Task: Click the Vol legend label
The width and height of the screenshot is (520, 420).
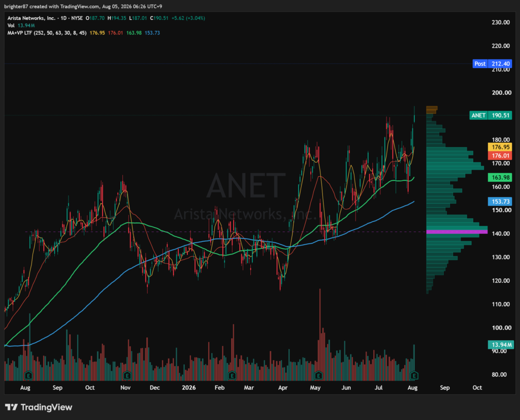Action: [11, 25]
